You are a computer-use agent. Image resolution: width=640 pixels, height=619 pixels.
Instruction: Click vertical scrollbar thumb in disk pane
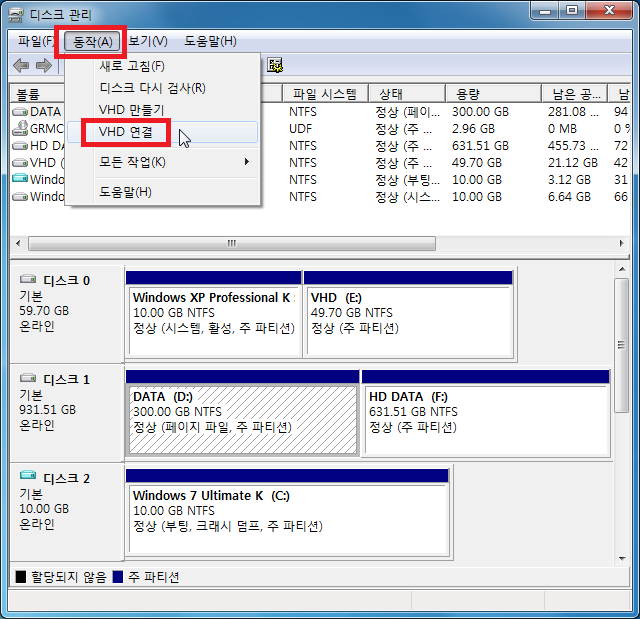point(622,345)
